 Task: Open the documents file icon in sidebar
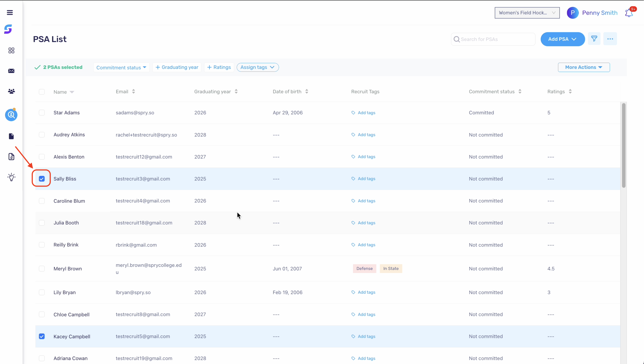[x=11, y=136]
